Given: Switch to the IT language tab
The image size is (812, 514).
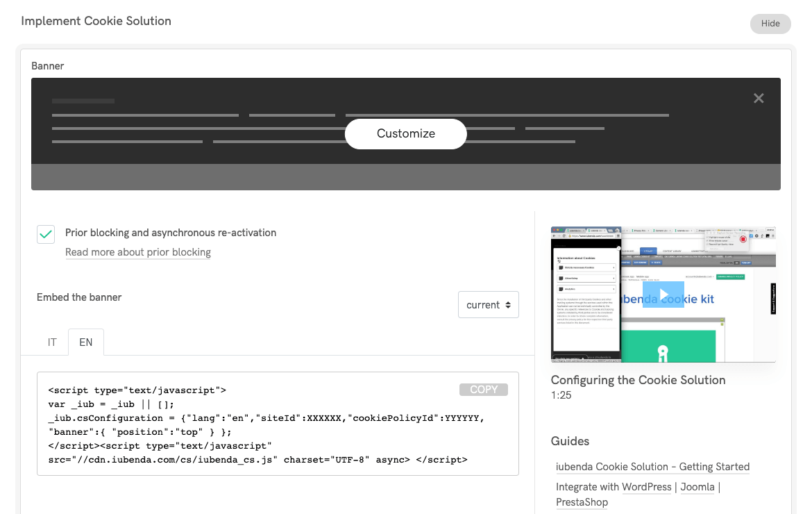Looking at the screenshot, I should pyautogui.click(x=51, y=342).
